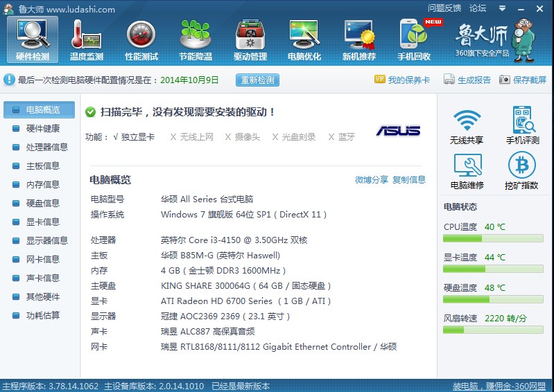Open 手机回收 phone recycling
The height and width of the screenshot is (392, 554).
[x=414, y=39]
